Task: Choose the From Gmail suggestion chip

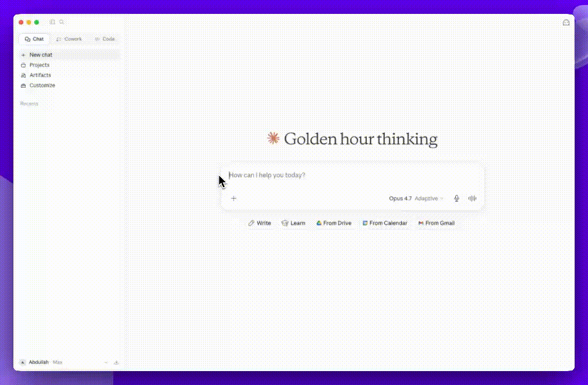Action: [x=436, y=224]
